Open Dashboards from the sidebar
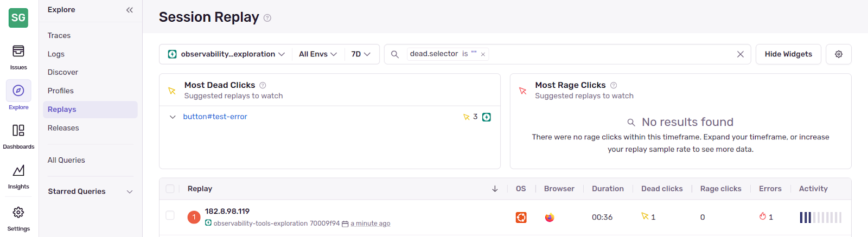Screen dimensions: 868x237 click(x=18, y=136)
